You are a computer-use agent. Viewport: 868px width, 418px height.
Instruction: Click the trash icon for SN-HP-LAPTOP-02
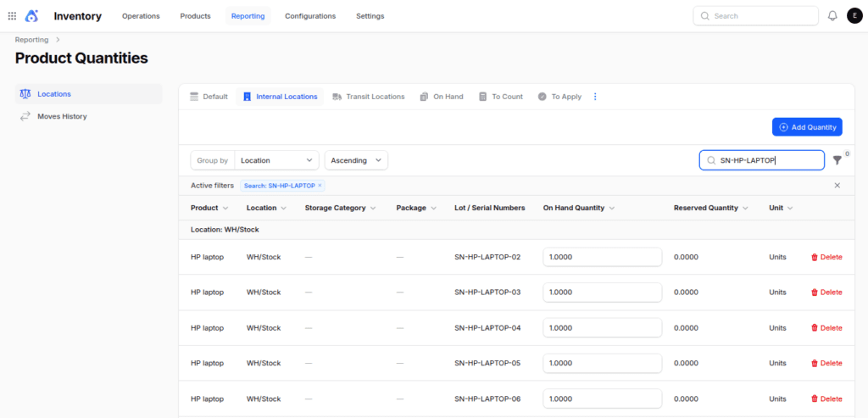point(815,257)
